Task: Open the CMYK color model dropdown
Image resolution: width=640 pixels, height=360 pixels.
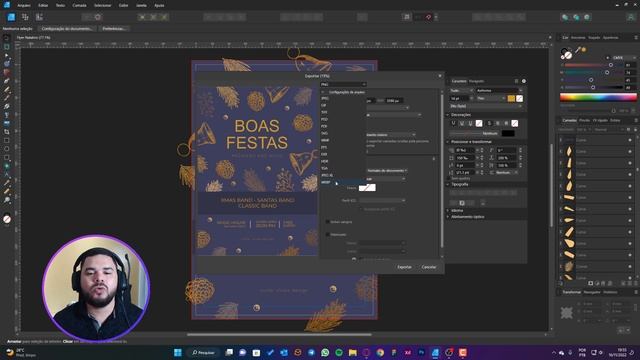Action: pyautogui.click(x=623, y=58)
